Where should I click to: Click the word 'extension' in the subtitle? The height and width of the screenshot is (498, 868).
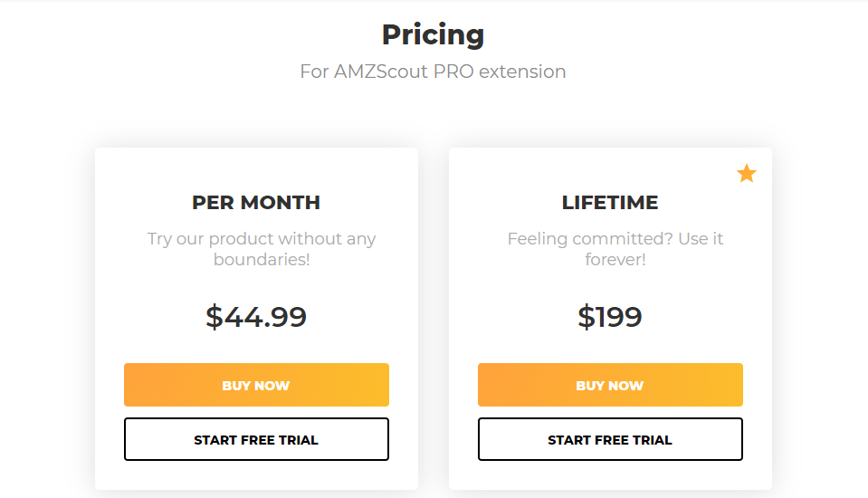[x=522, y=72]
